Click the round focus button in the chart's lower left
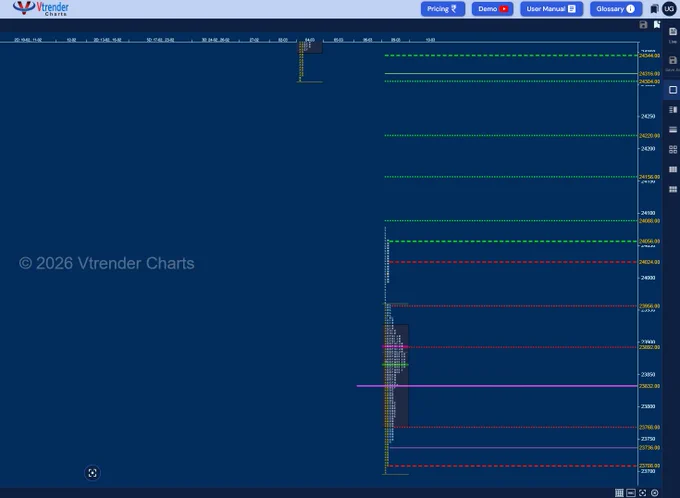This screenshot has width=680, height=498. pos(92,473)
